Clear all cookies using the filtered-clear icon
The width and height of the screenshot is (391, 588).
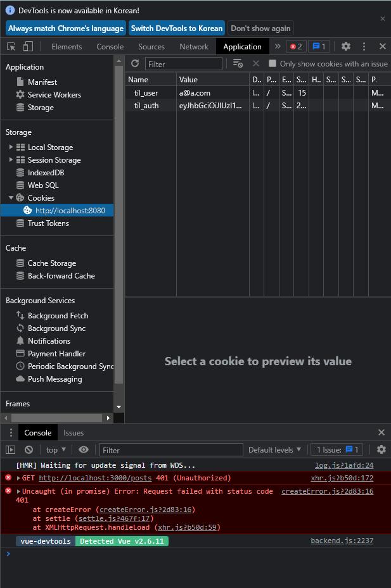click(x=238, y=63)
